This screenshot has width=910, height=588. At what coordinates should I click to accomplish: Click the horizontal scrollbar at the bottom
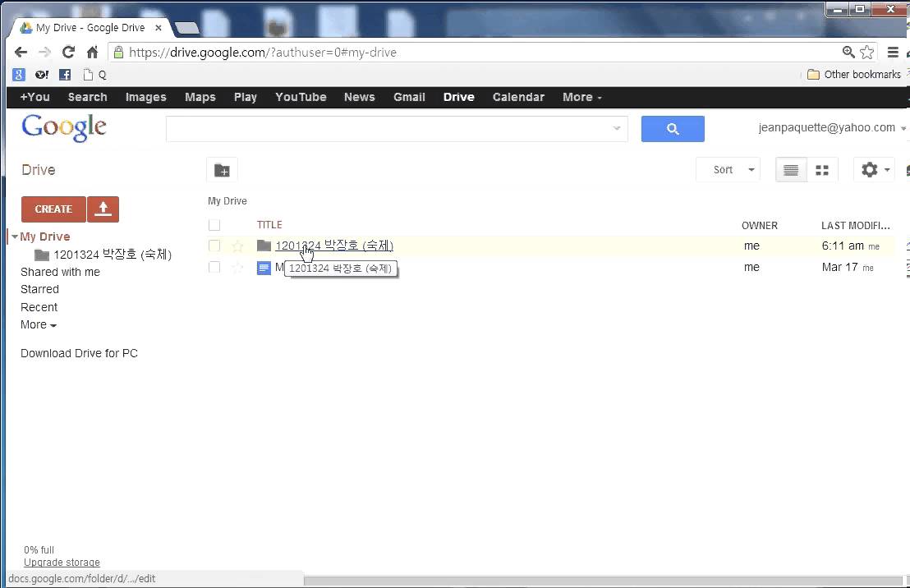click(604, 581)
